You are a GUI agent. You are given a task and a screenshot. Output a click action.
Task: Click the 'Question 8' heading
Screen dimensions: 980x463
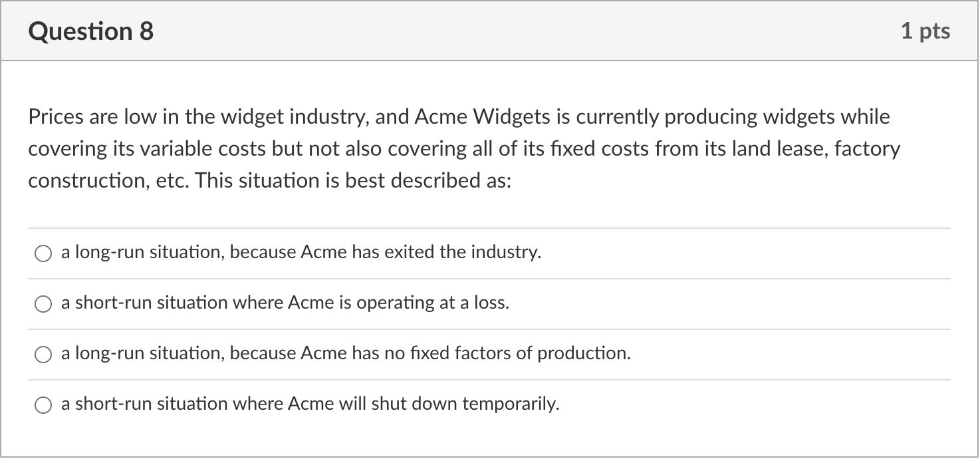click(x=91, y=31)
